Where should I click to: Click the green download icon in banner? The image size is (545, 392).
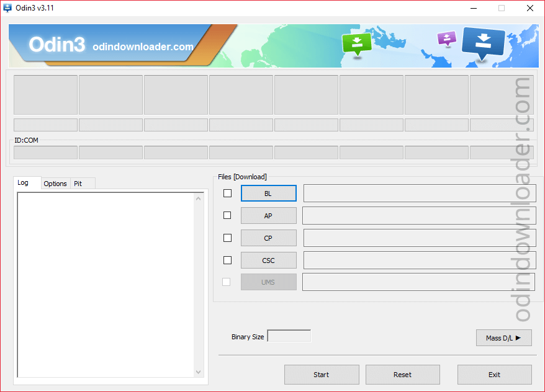click(357, 43)
